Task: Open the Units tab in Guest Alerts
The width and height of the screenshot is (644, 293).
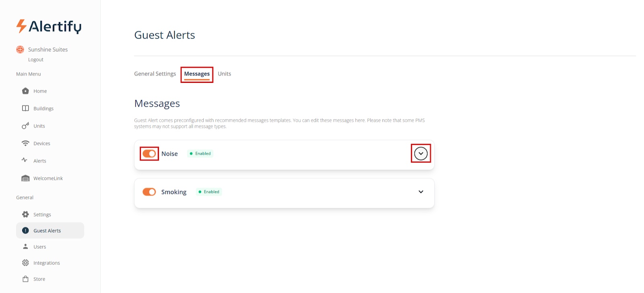Action: click(x=224, y=74)
